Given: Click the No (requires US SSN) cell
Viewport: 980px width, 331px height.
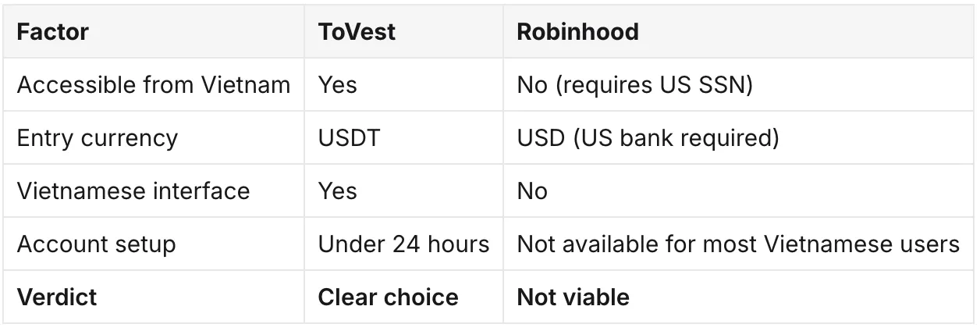Looking at the screenshot, I should click(x=634, y=85).
